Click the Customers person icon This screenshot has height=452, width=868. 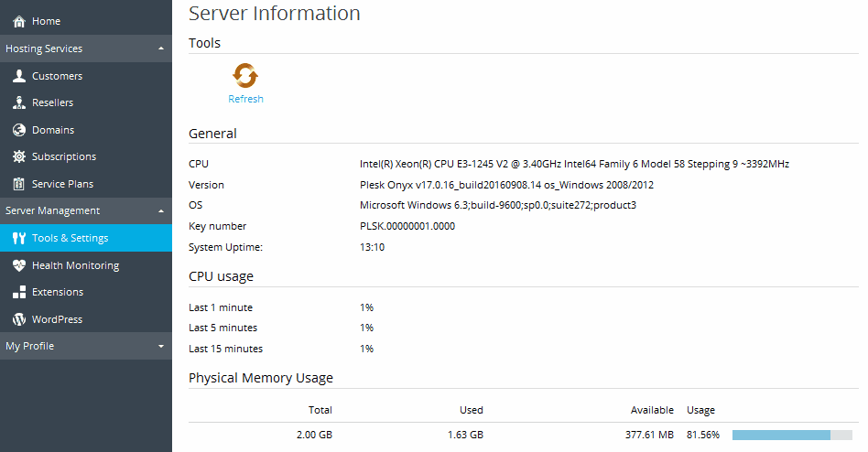(19, 76)
